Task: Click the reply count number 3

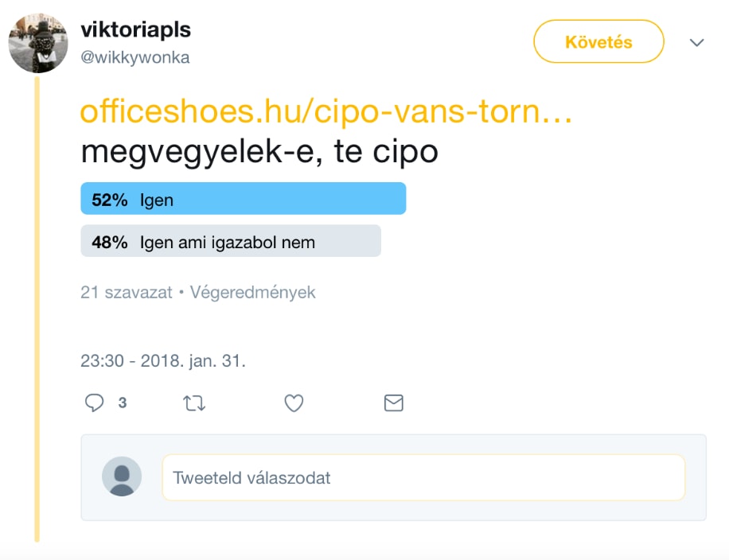Action: pyautogui.click(x=123, y=403)
